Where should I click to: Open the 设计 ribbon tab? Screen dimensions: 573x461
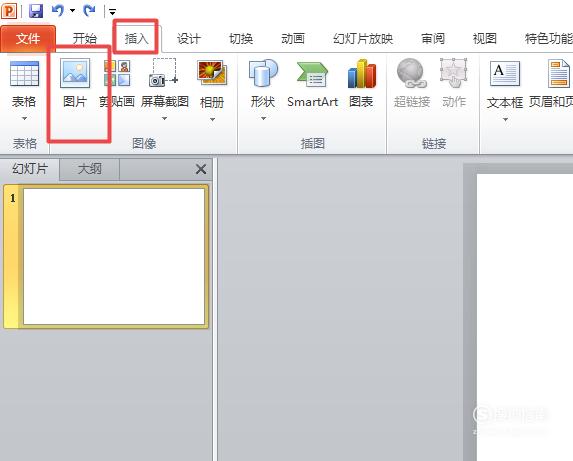(x=189, y=38)
